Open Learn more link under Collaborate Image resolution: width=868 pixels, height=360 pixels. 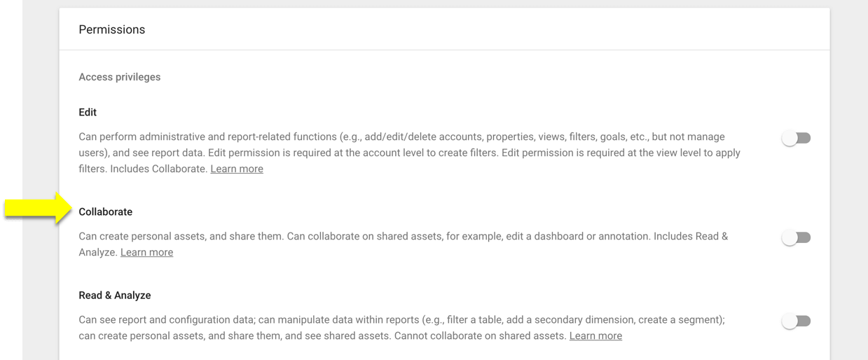coord(146,252)
